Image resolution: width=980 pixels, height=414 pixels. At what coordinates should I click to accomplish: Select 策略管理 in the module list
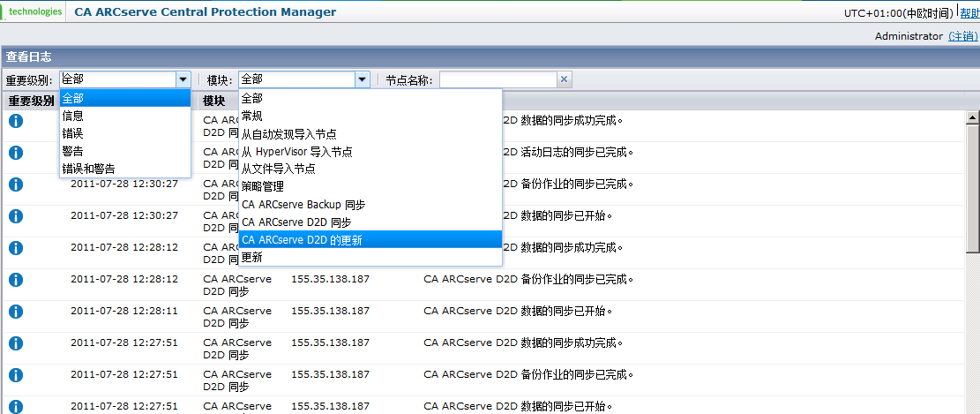(263, 186)
